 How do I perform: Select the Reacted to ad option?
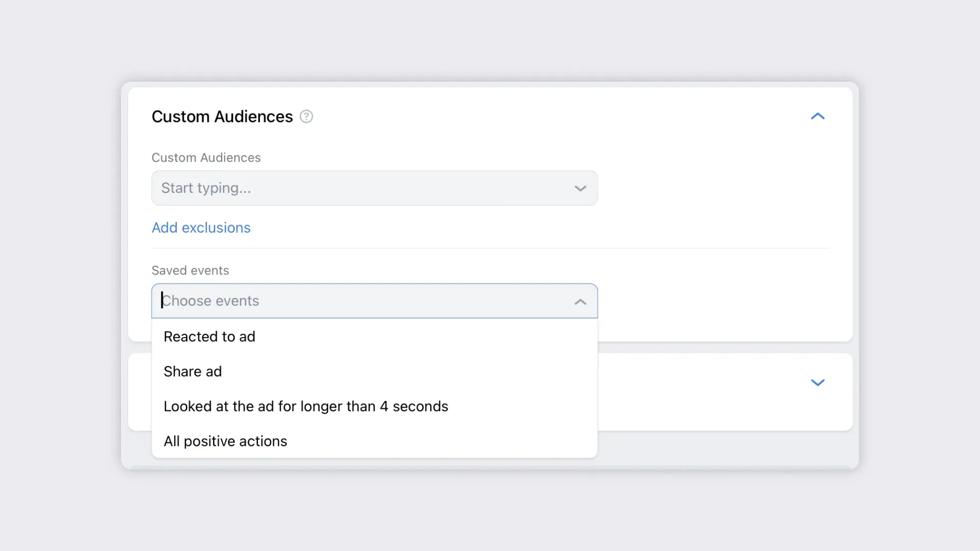click(x=209, y=337)
